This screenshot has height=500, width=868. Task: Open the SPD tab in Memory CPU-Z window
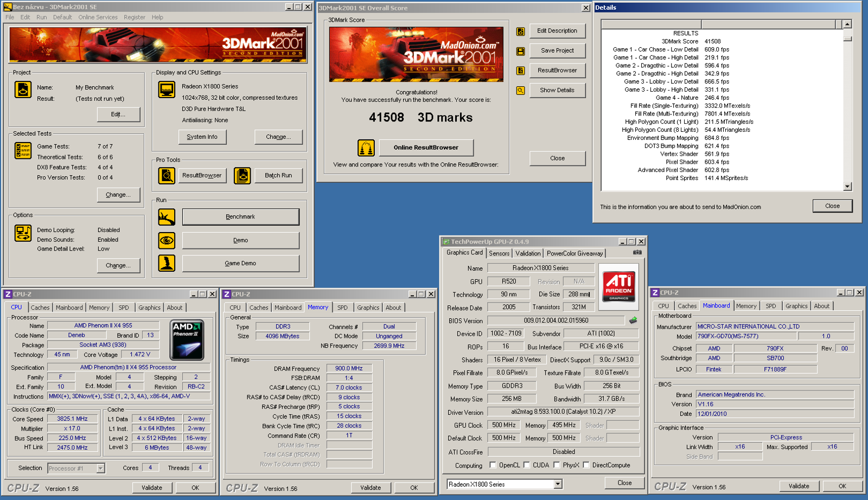pyautogui.click(x=342, y=307)
